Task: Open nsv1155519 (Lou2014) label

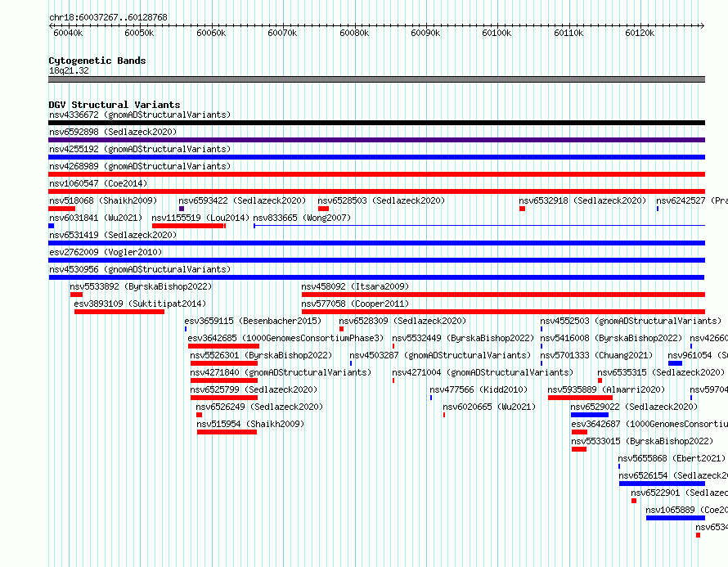Action: (x=200, y=218)
